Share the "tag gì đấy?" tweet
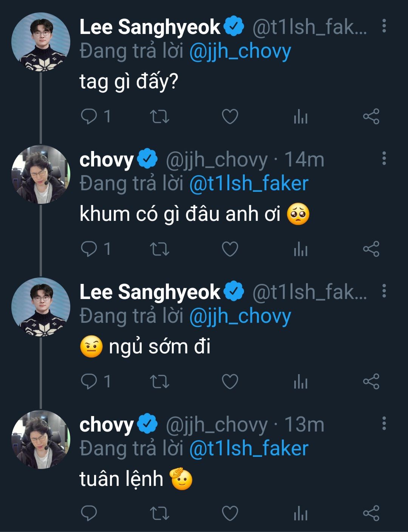Screen dimensions: 408x532 tap(371, 116)
